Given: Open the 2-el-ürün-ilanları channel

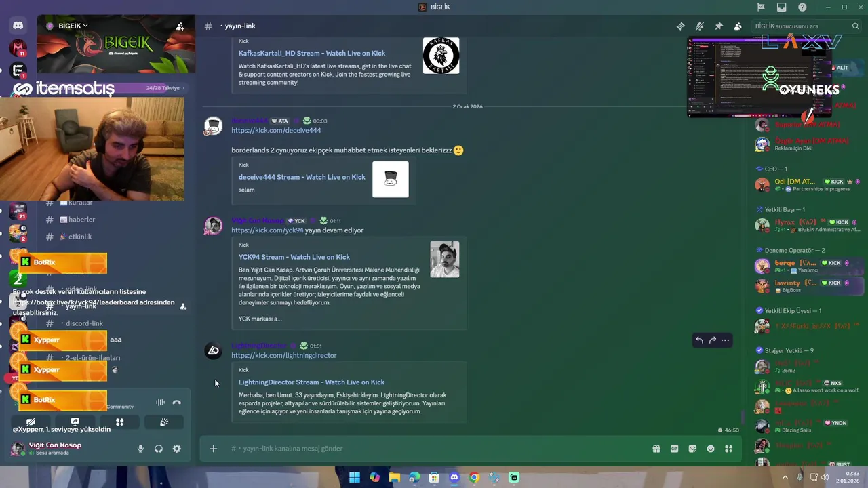Looking at the screenshot, I should point(92,357).
